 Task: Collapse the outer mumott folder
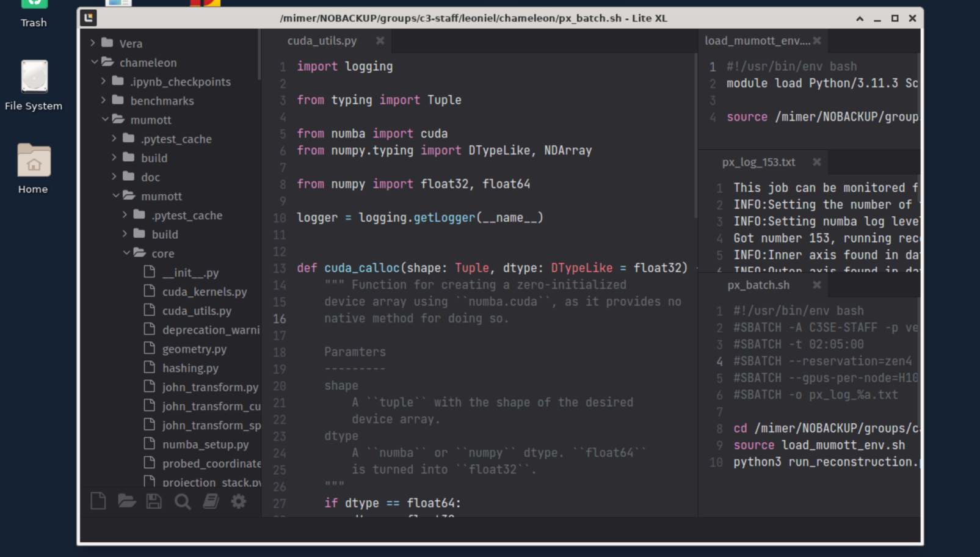coord(105,119)
